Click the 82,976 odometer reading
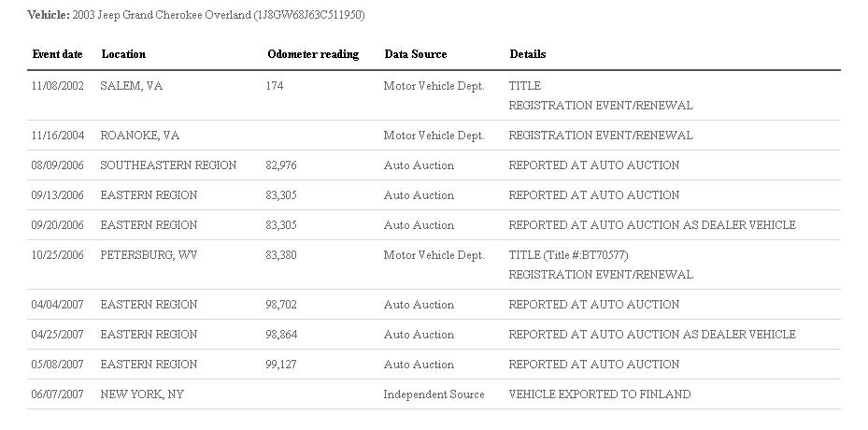This screenshot has height=430, width=868. 281,165
